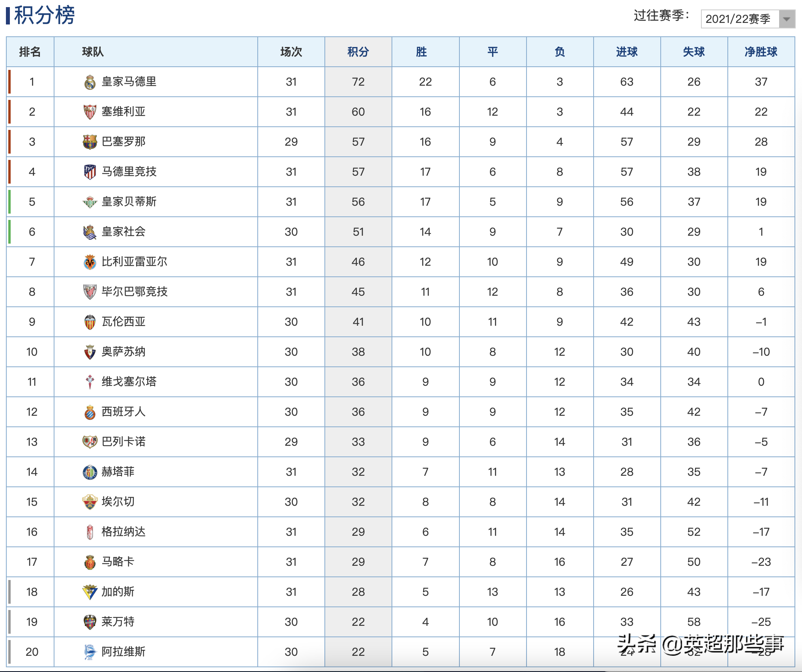The image size is (802, 672).
Task: Click the Villarreal crest icon
Action: pos(90,262)
